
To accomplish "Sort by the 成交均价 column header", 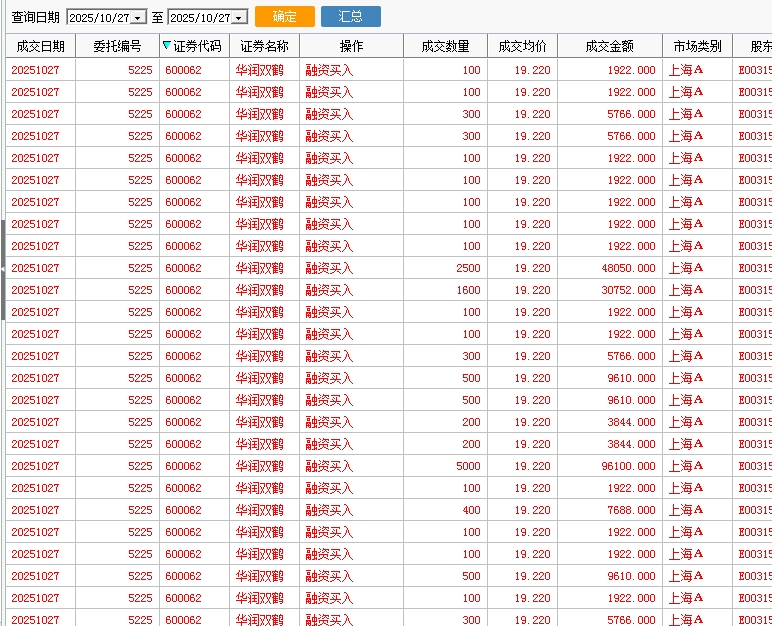I will [x=522, y=46].
